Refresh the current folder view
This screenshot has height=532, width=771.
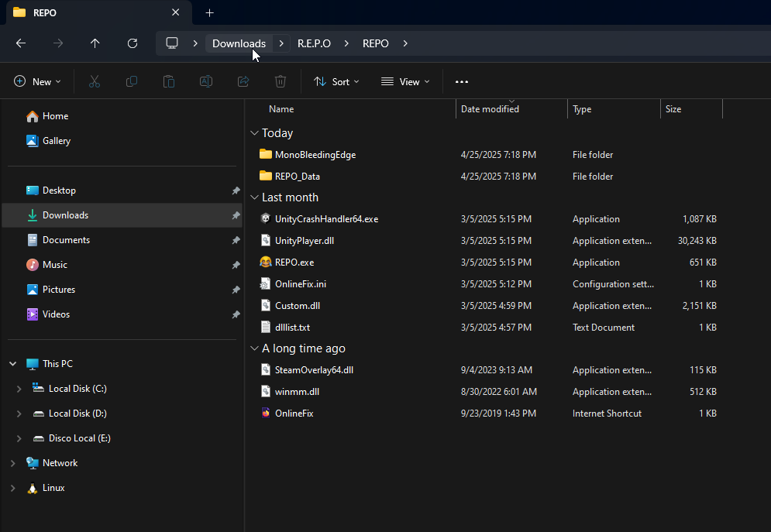(133, 43)
